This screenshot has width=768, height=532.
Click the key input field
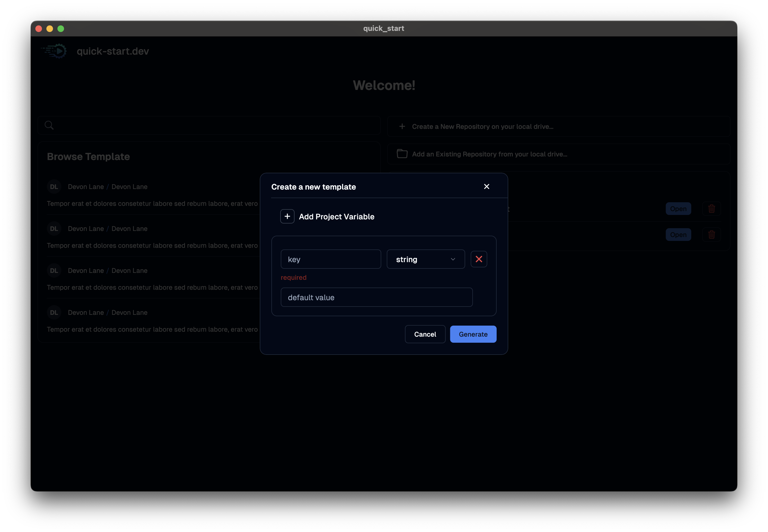pos(330,259)
